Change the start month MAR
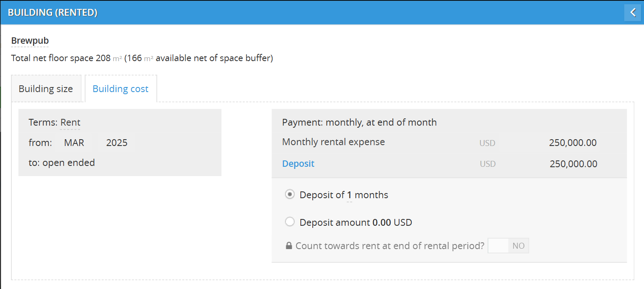 coord(74,143)
